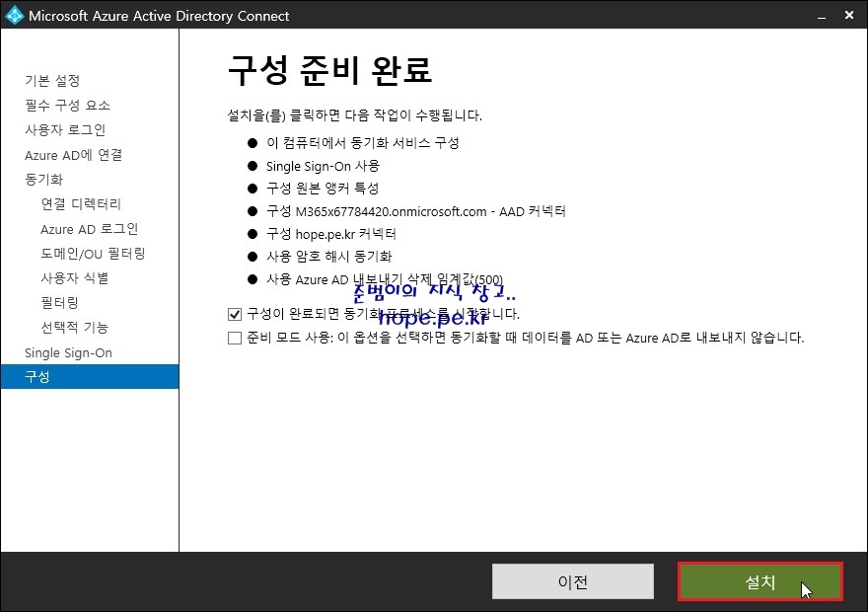
Task: Uncheck the start synchronization process after configuration checkbox
Action: [235, 315]
